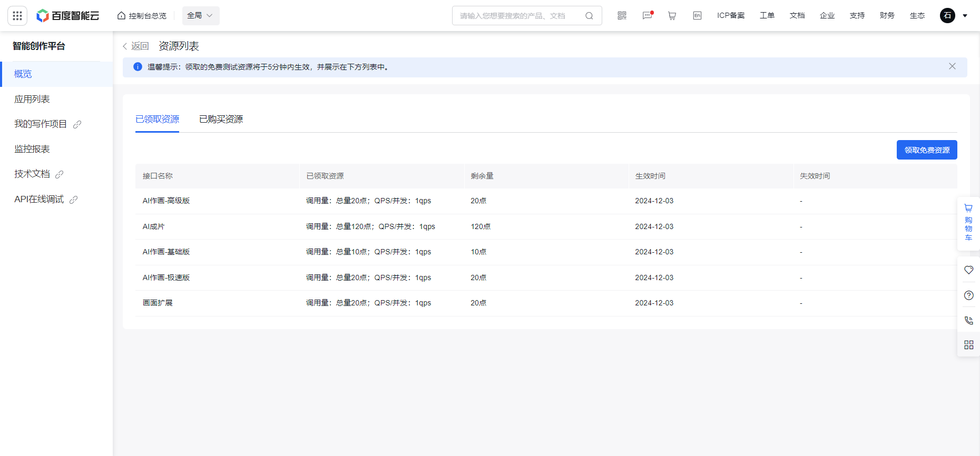
Task: Expand the 全局 region dropdown
Action: pyautogui.click(x=201, y=16)
